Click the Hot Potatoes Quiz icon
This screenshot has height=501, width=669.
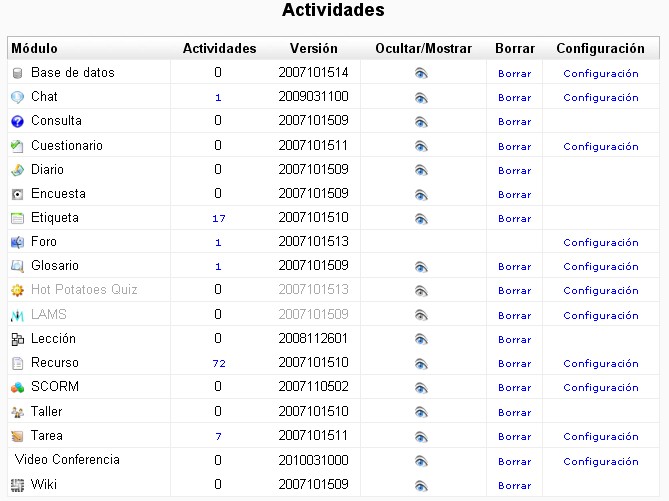[17, 290]
